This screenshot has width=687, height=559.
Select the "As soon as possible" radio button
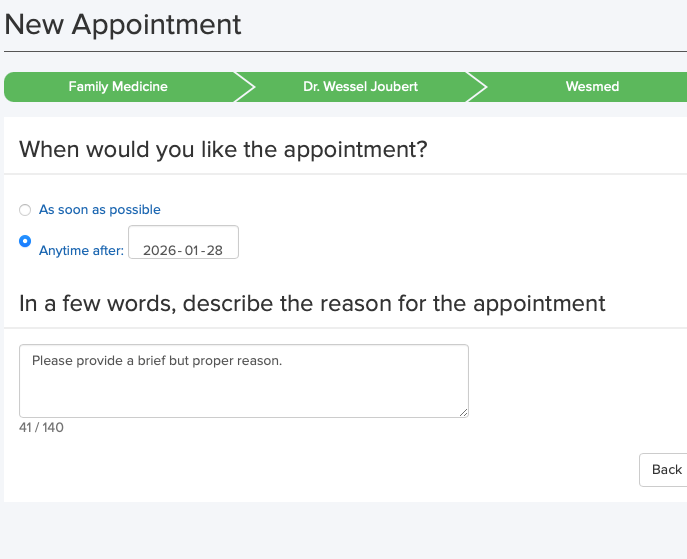[x=25, y=210]
